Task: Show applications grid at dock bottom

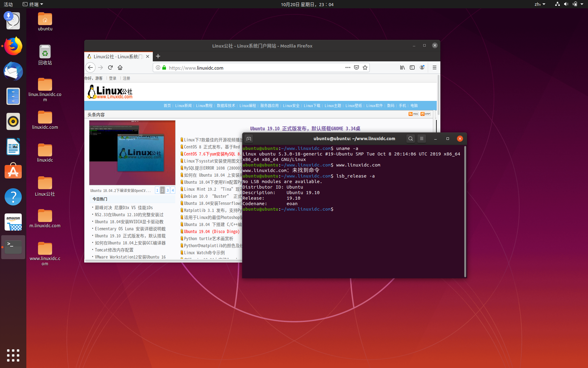Action: [x=13, y=355]
